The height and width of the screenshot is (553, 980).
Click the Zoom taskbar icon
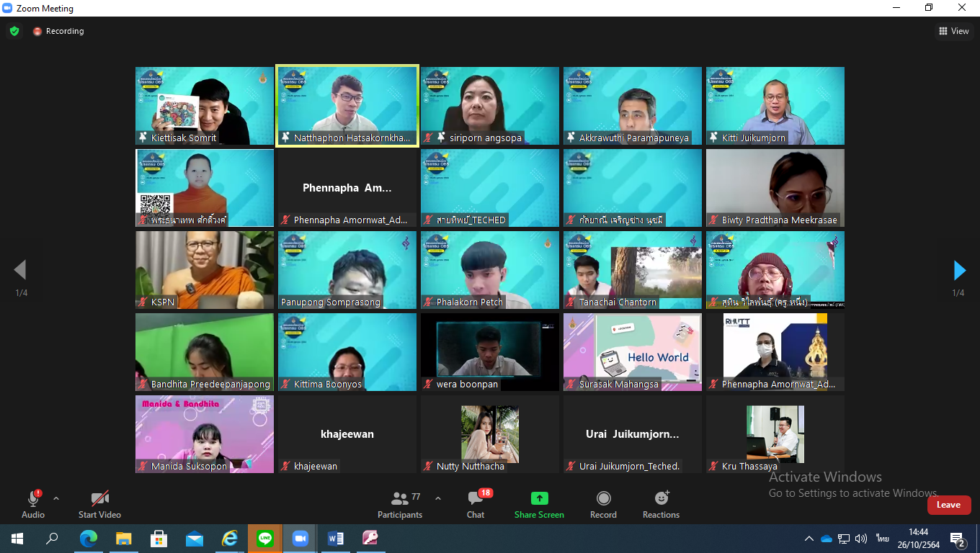[300, 539]
